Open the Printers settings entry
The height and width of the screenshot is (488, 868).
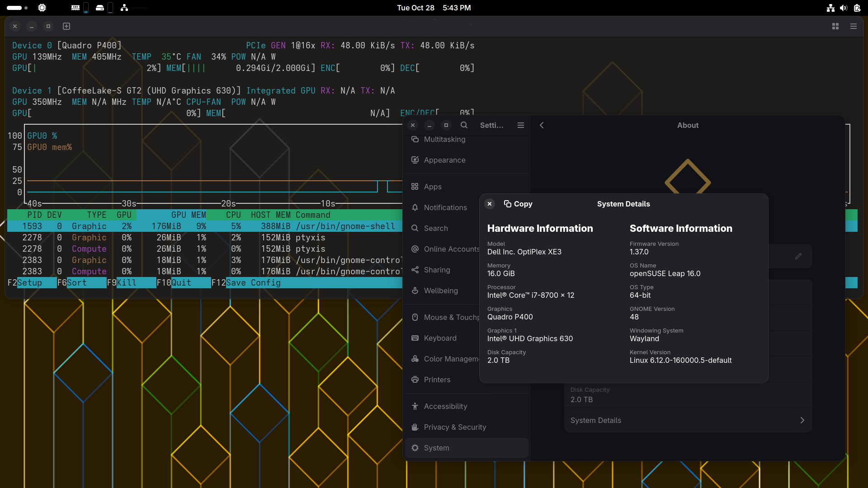pos(437,380)
